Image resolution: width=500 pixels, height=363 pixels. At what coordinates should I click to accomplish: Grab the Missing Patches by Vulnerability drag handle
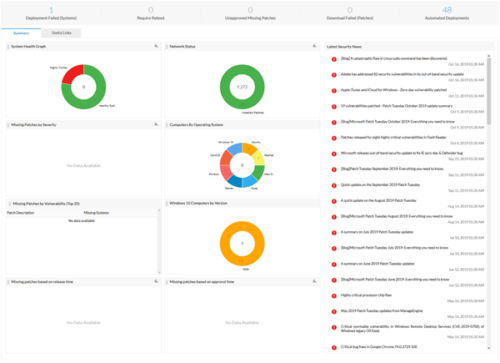9,204
